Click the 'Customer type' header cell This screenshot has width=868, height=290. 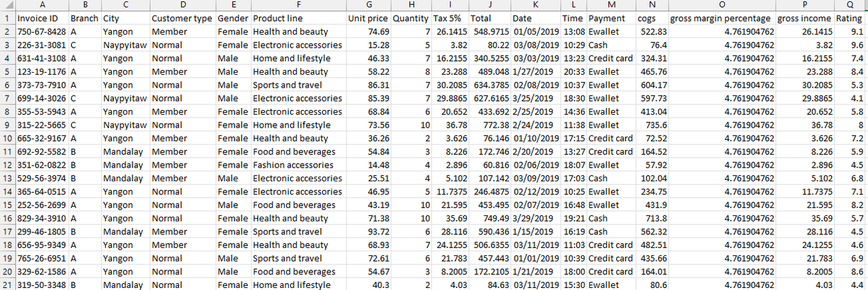[182, 18]
